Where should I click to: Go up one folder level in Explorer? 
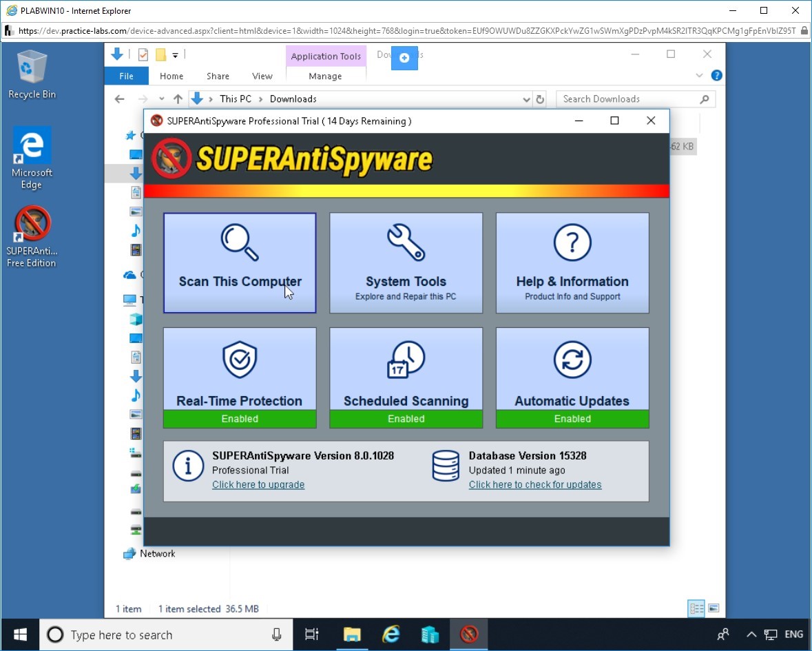click(178, 99)
